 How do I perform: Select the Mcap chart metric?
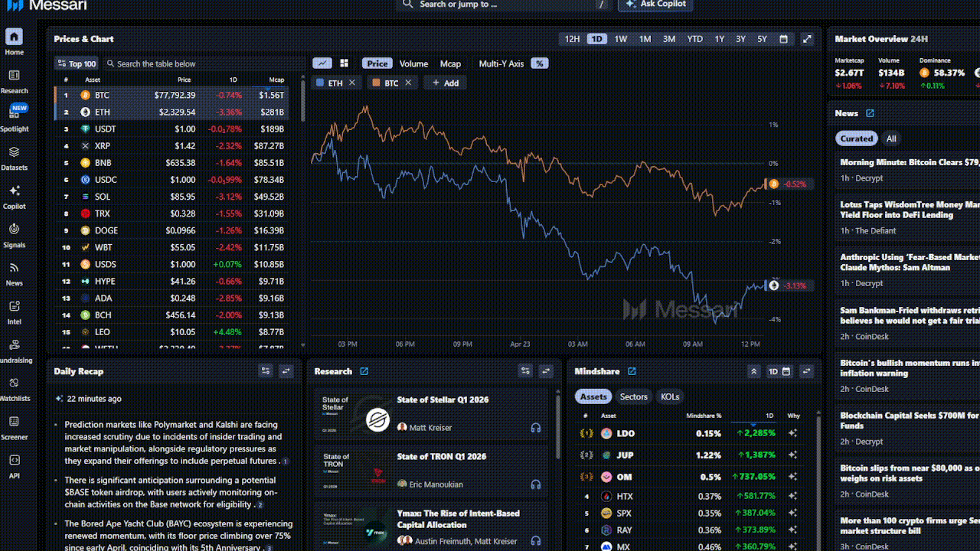450,64
